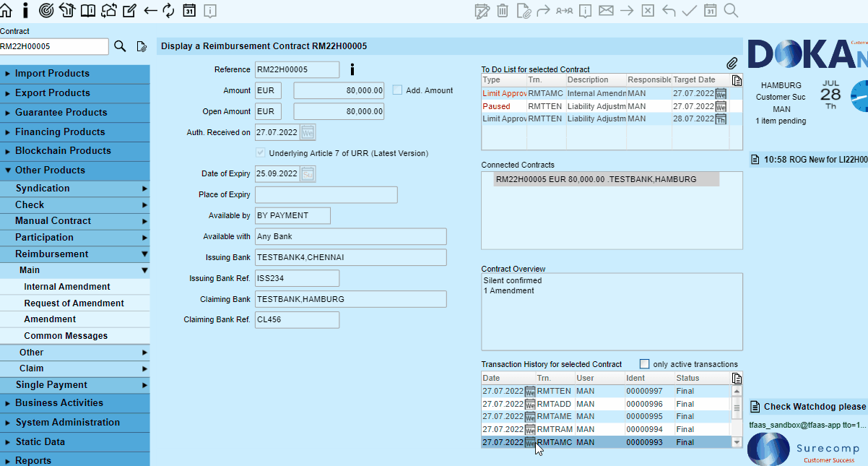Image resolution: width=868 pixels, height=466 pixels.
Task: Click the user-to-user reassign icon
Action: (565, 10)
